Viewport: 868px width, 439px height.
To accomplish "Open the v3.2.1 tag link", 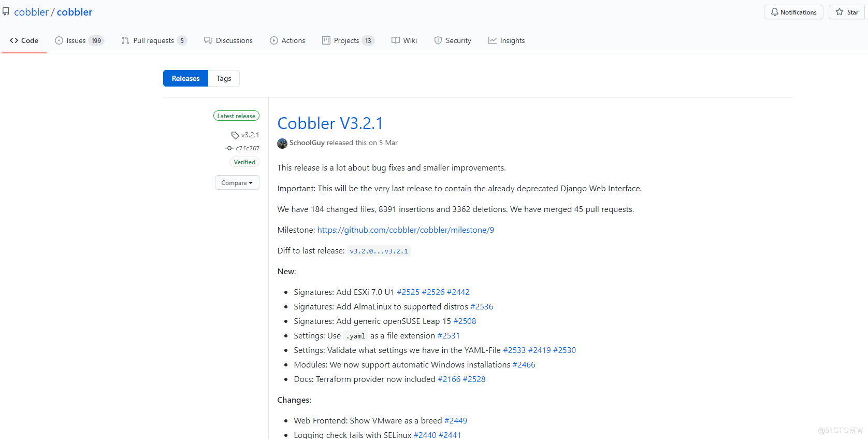I will pyautogui.click(x=250, y=135).
